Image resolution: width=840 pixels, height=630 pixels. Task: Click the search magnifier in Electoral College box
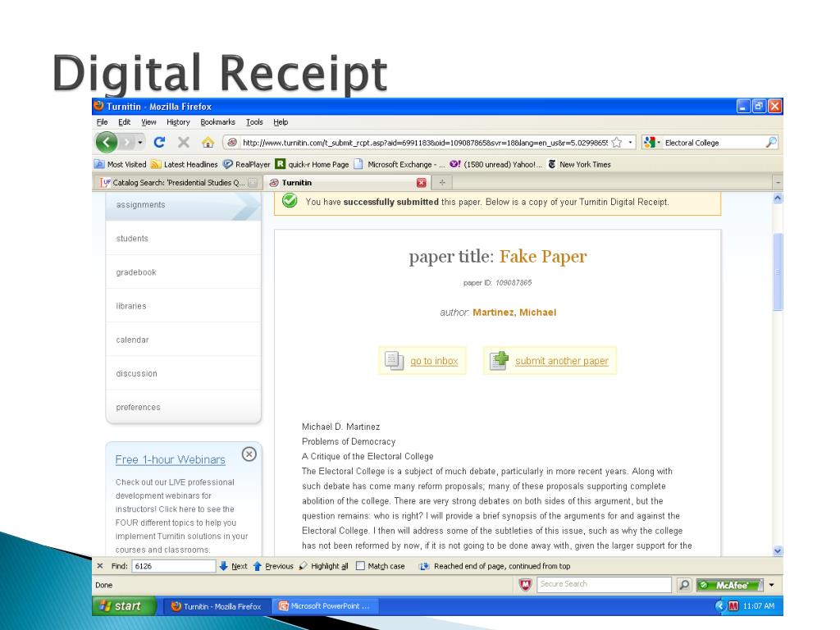[771, 143]
